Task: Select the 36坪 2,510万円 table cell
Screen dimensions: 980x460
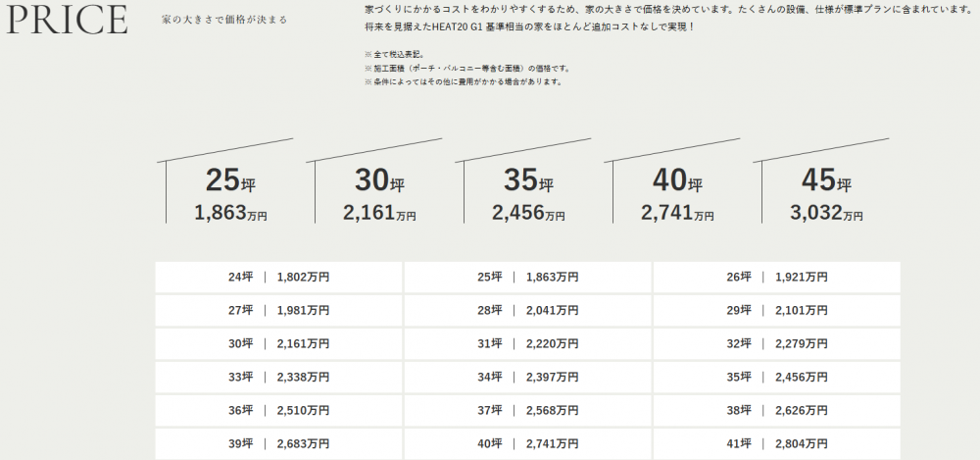Action: pos(278,411)
